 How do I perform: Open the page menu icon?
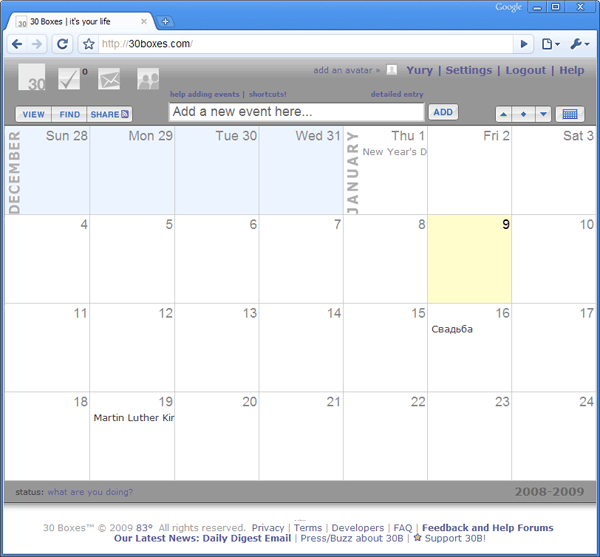551,44
